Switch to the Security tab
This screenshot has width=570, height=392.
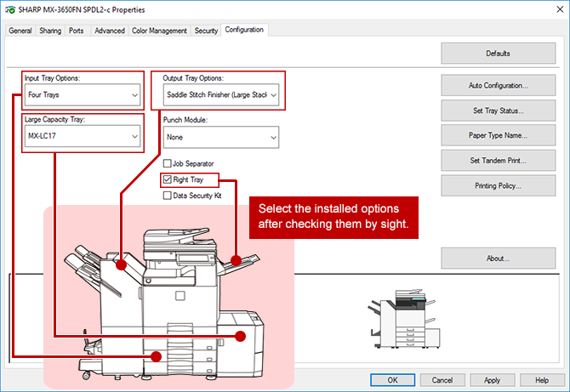(206, 31)
